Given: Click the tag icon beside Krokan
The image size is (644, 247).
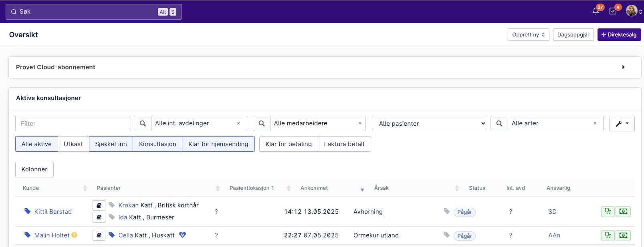Looking at the screenshot, I should 112,205.
